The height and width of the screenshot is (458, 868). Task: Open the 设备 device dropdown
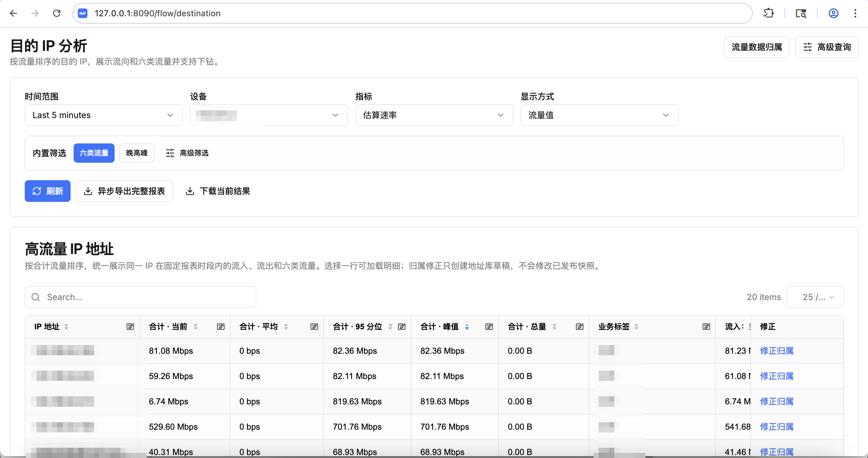pyautogui.click(x=269, y=115)
